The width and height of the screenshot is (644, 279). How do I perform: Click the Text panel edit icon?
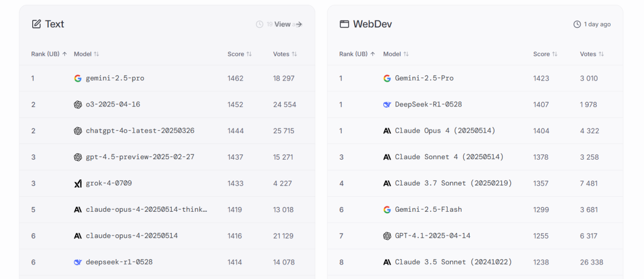coord(36,24)
